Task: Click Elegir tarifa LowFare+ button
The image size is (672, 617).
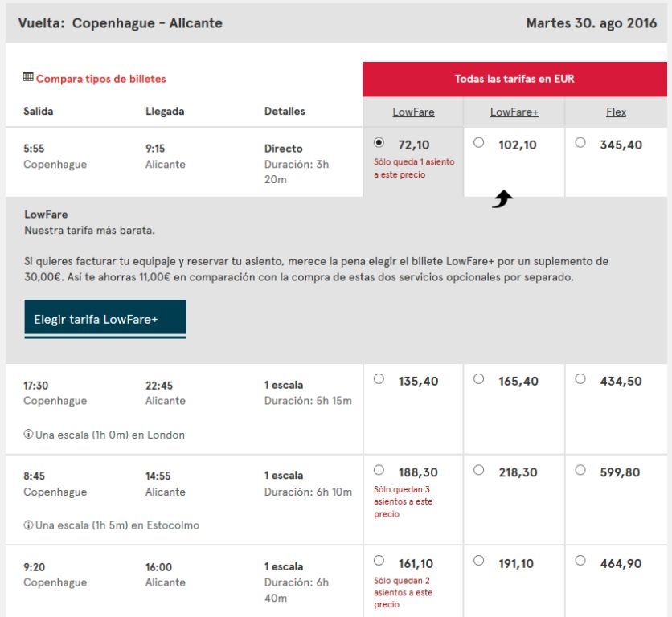Action: point(105,319)
